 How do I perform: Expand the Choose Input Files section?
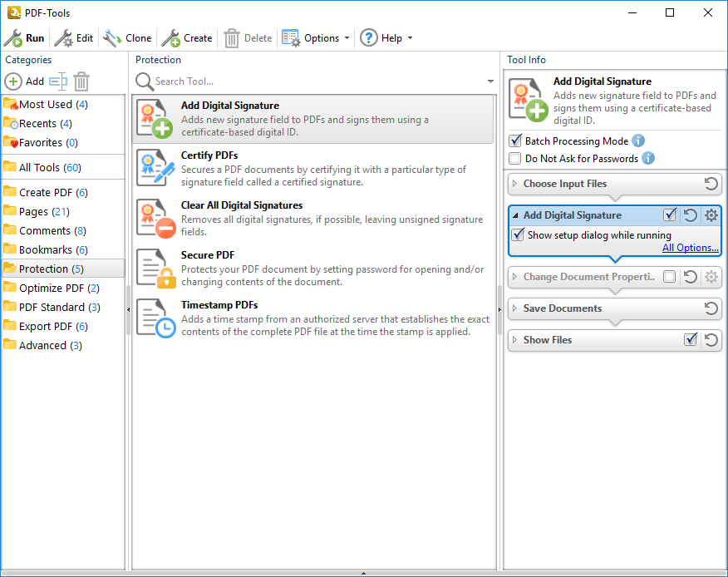515,184
